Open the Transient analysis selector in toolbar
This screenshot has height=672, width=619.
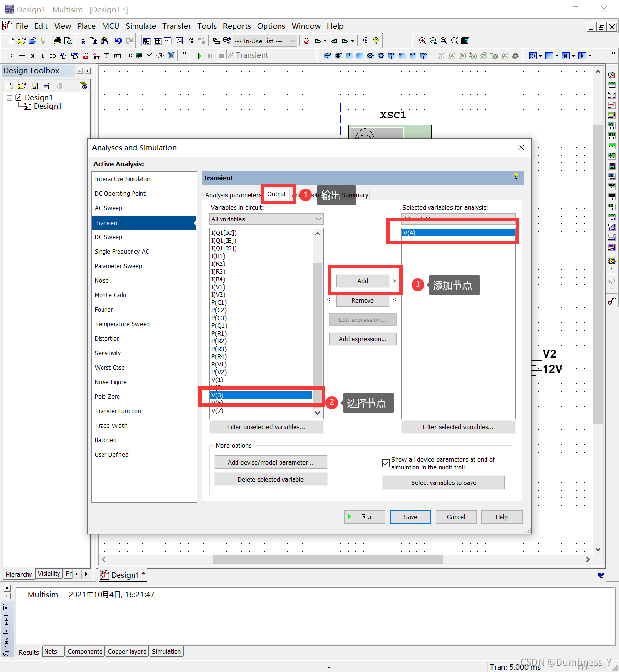[271, 55]
